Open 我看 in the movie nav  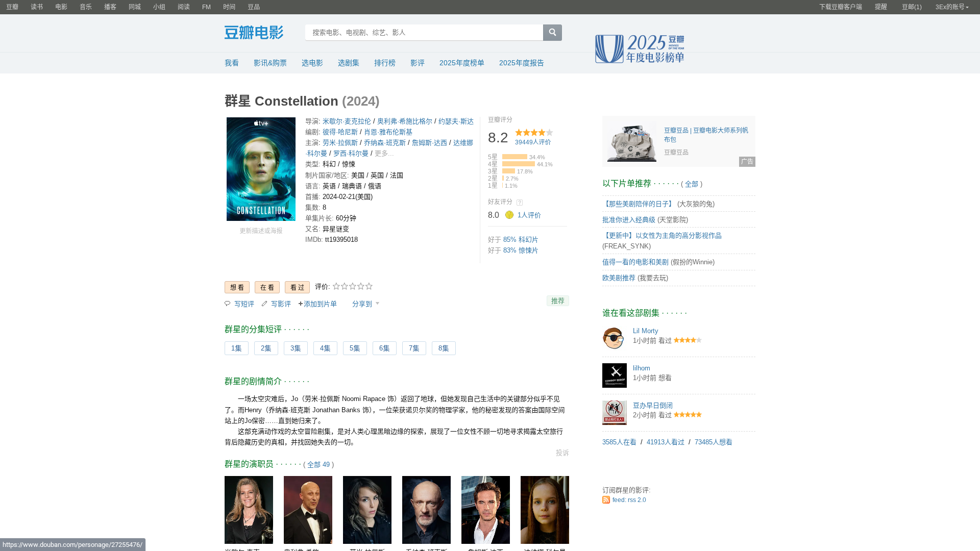click(x=232, y=63)
